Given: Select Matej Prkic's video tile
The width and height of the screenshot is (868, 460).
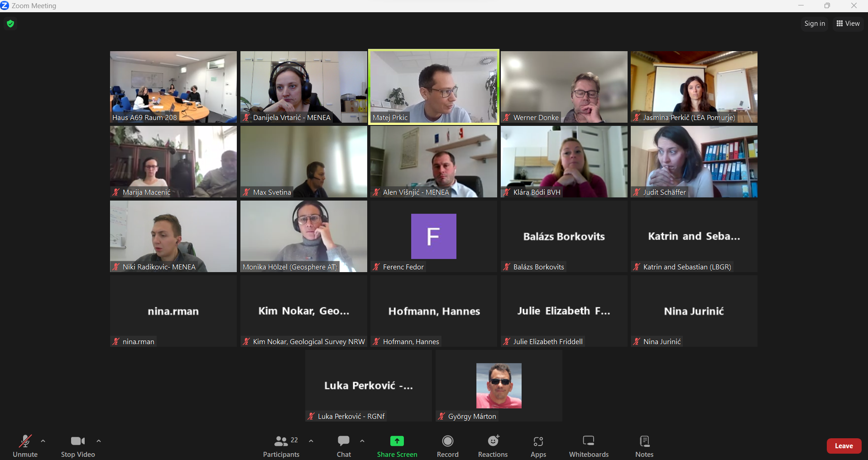Looking at the screenshot, I should pos(434,87).
